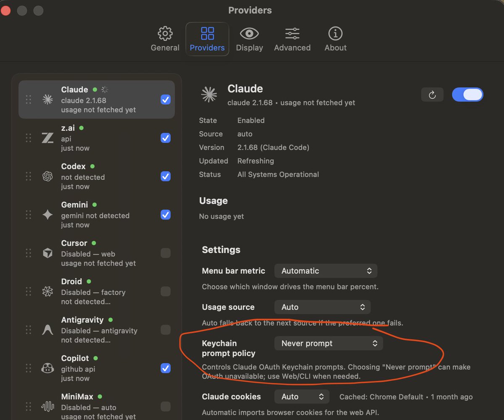
Task: Grab the drag handle for Copilot row
Action: (28, 368)
